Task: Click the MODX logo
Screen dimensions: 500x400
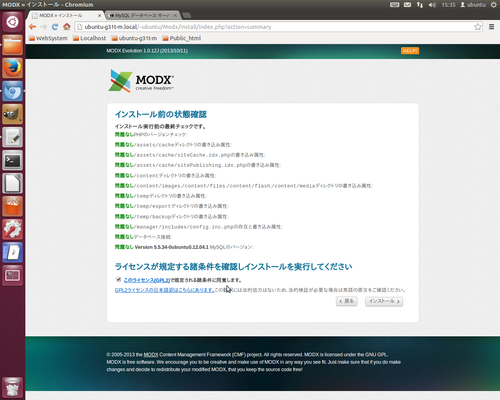Action: pyautogui.click(x=141, y=81)
